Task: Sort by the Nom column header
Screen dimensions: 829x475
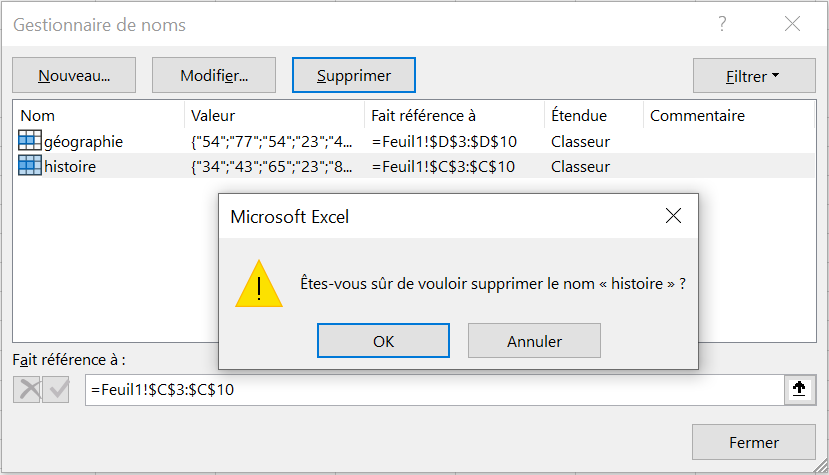Action: pyautogui.click(x=99, y=115)
